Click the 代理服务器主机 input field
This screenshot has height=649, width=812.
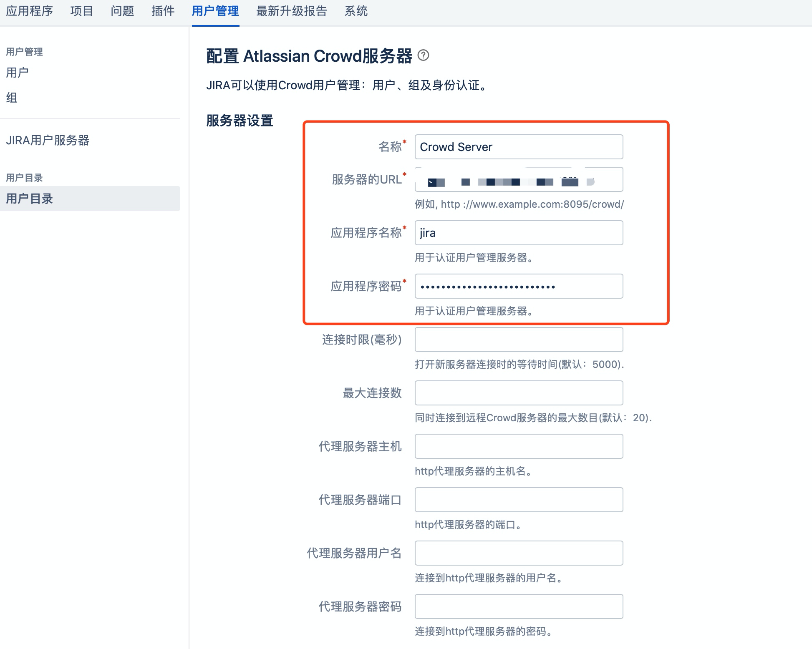(518, 446)
